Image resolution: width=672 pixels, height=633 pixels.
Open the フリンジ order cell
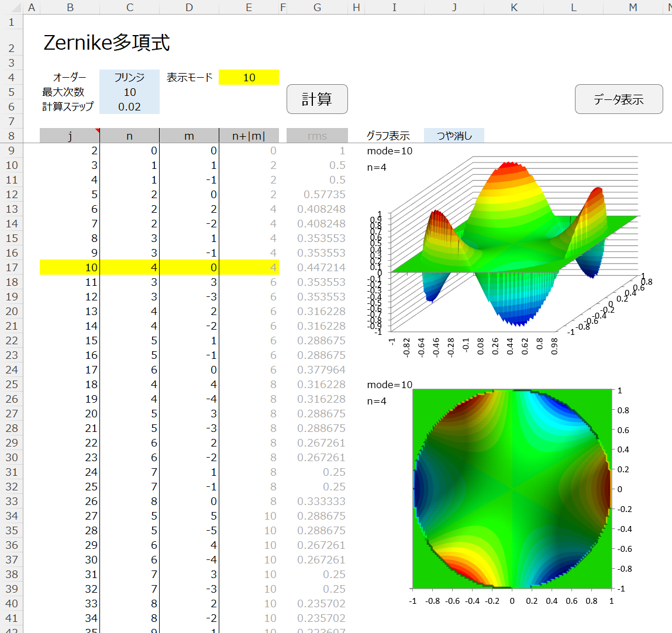coord(129,78)
